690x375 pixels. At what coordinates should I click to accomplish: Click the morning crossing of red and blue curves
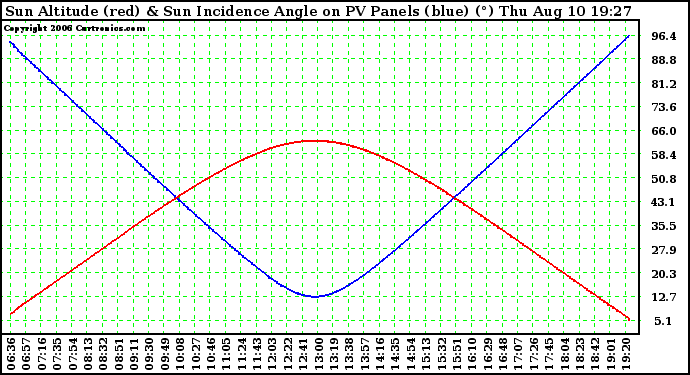click(x=177, y=198)
